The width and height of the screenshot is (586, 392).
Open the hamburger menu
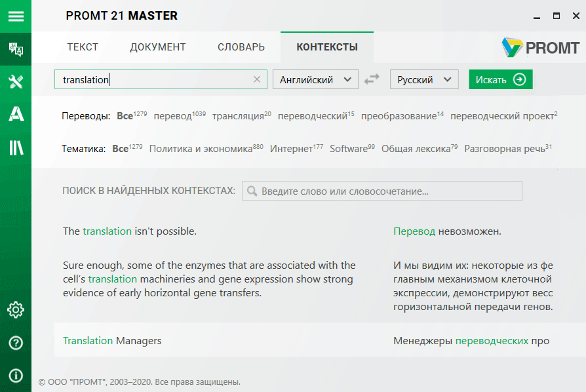[x=16, y=16]
